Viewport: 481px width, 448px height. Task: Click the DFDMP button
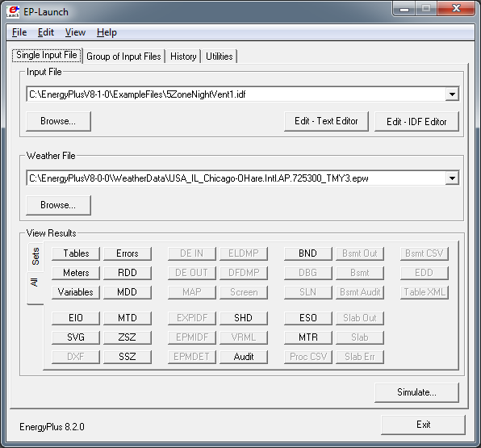244,273
